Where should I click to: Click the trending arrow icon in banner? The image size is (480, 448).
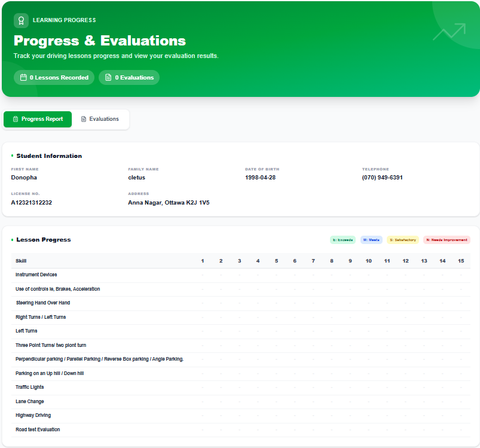pyautogui.click(x=449, y=32)
